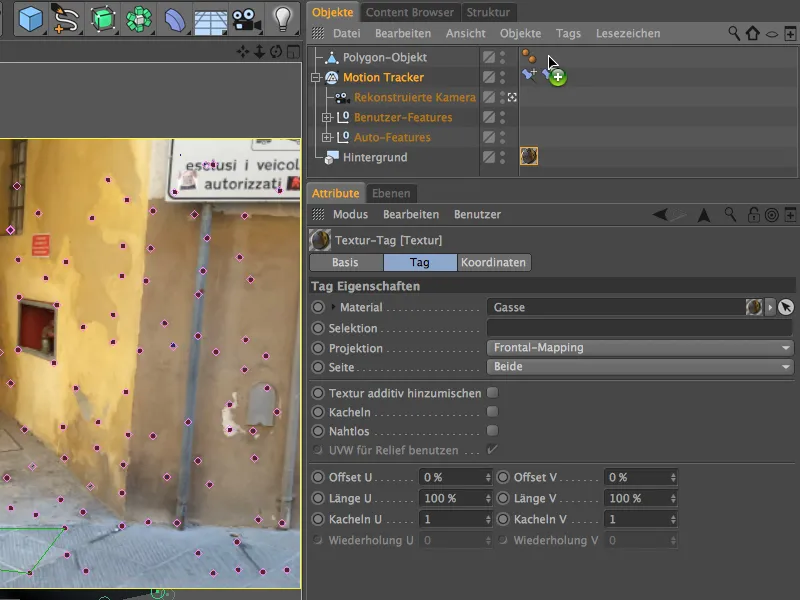The height and width of the screenshot is (600, 800).
Task: Click the home icon in Objekte manager
Action: 753,33
